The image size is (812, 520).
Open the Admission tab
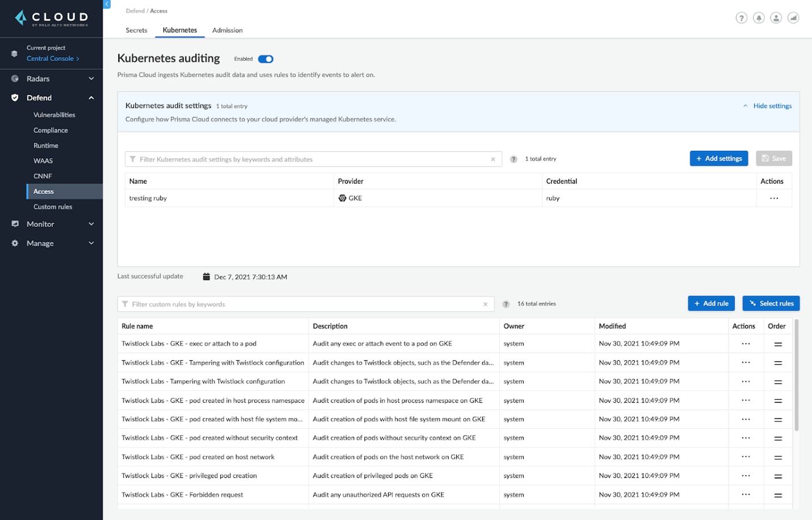coord(228,30)
